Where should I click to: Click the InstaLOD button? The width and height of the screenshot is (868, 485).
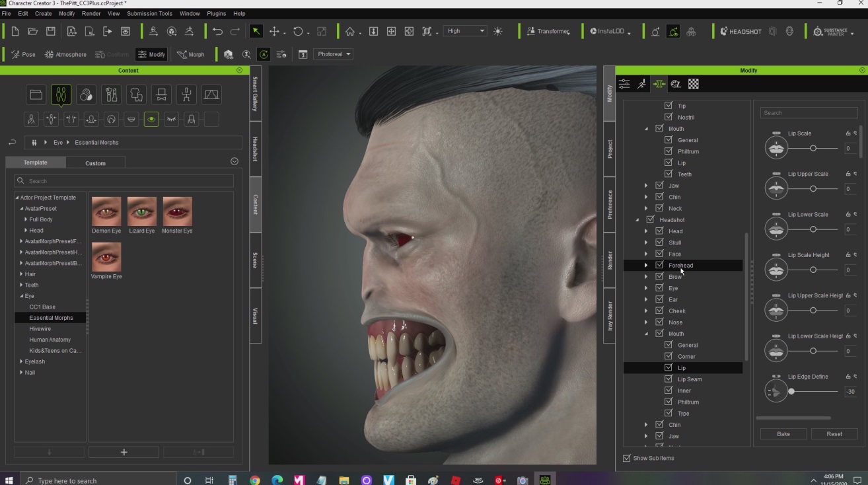(x=610, y=31)
